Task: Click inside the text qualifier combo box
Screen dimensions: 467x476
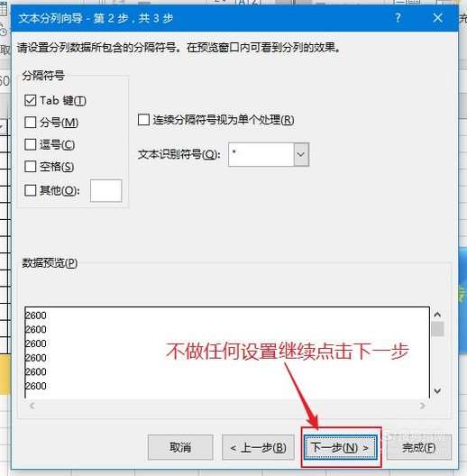Action: click(261, 154)
